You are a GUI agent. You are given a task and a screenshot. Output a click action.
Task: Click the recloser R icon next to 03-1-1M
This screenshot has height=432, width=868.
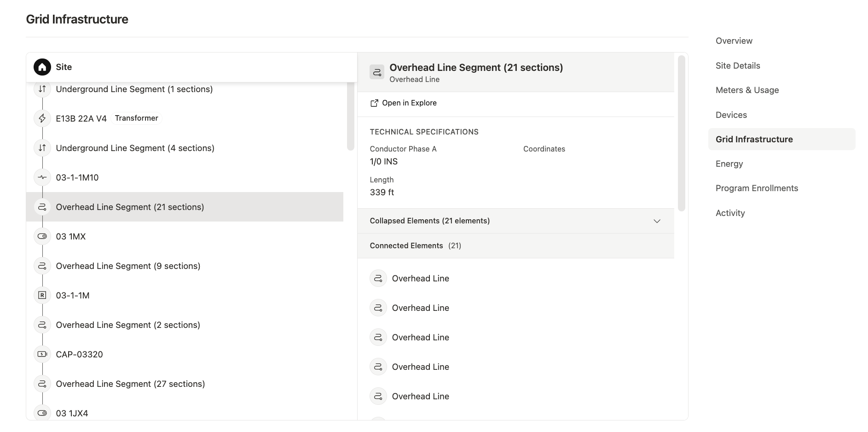[x=42, y=295]
